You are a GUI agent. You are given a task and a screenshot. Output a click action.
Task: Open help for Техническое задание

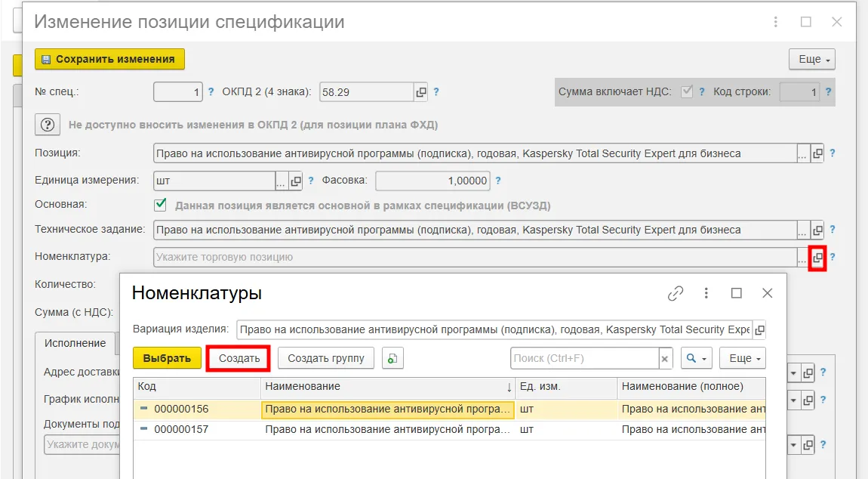832,230
